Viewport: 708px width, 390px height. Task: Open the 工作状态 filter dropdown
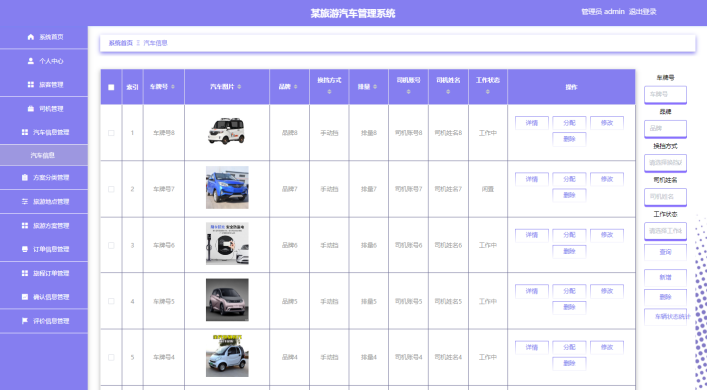(665, 231)
